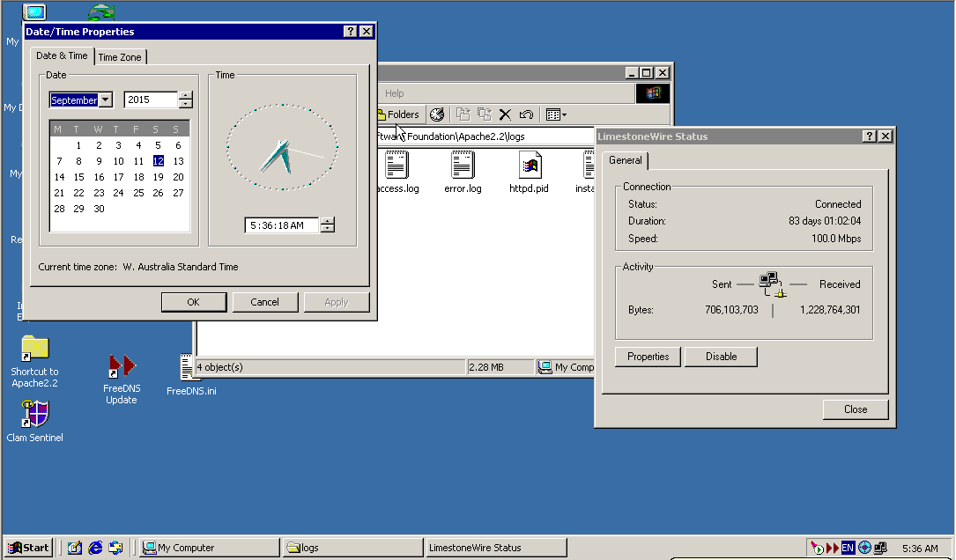Select Shortcut to Apache2.2 desktop icon

[x=34, y=361]
